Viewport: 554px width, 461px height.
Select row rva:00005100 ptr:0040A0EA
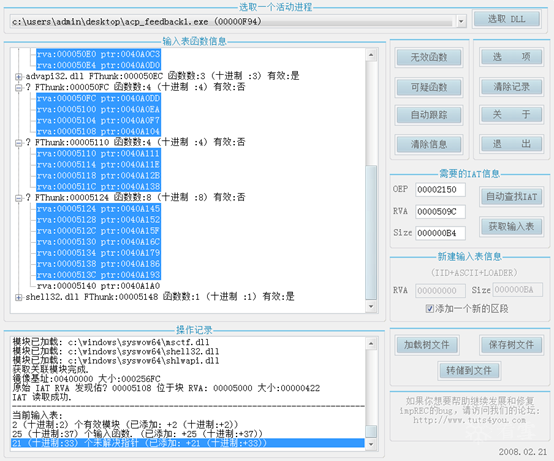(x=98, y=109)
